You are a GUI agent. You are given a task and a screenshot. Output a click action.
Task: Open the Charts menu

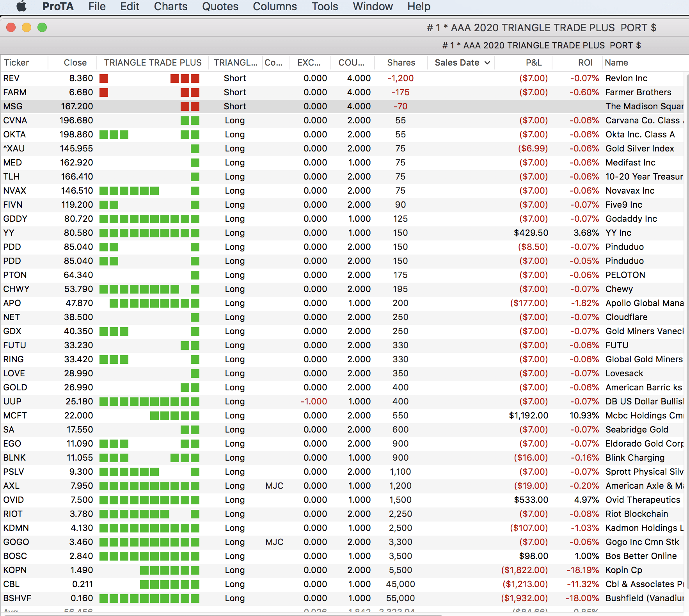(x=170, y=6)
